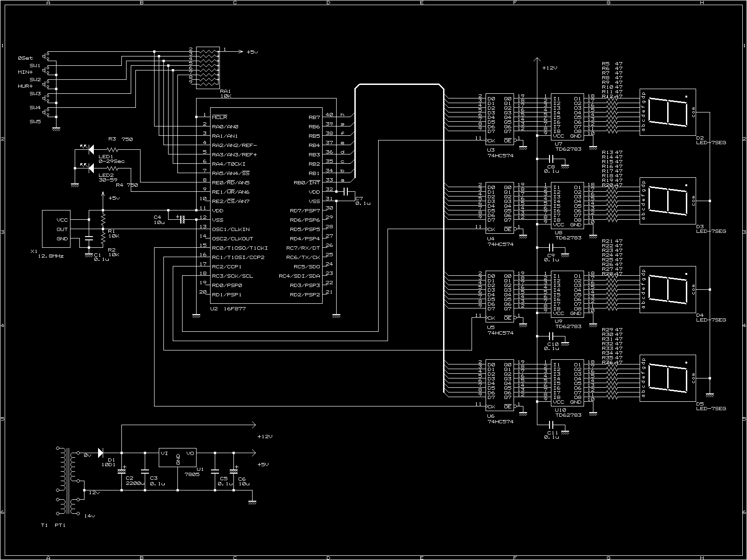Select the U5 74HC574 latch body

pyautogui.click(x=500, y=296)
